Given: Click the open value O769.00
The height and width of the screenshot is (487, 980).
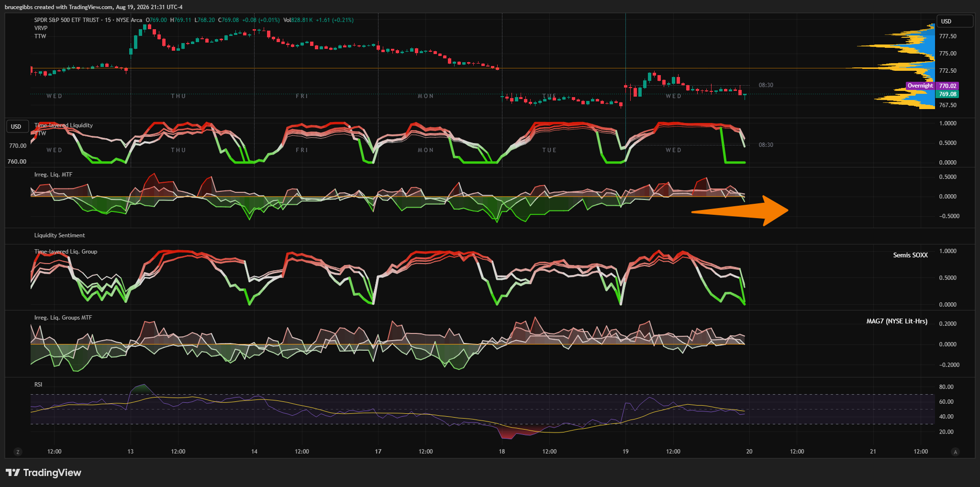Looking at the screenshot, I should 156,20.
